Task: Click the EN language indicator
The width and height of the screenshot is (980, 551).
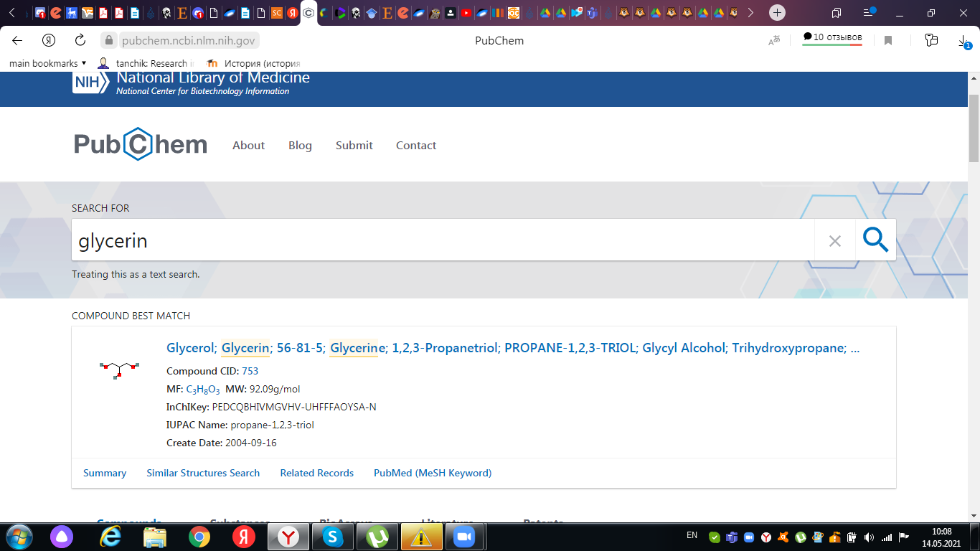Action: click(692, 535)
